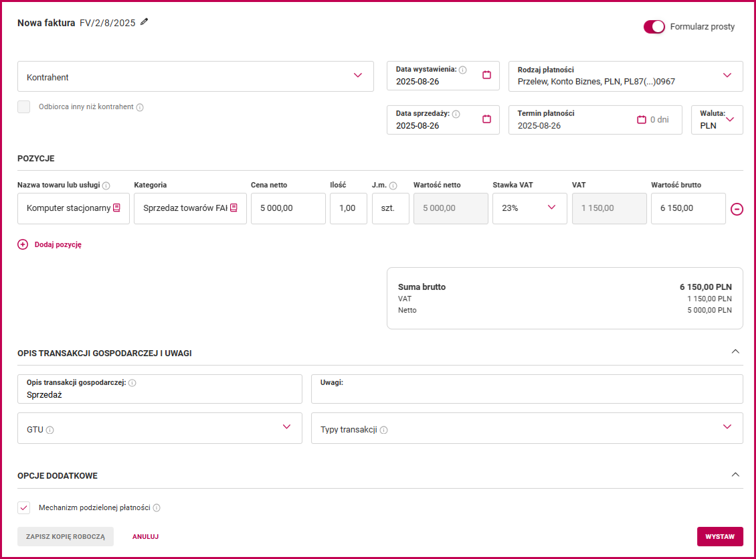Click Kategoria Sprzedaz towarów field
The image size is (756, 559).
pos(190,208)
